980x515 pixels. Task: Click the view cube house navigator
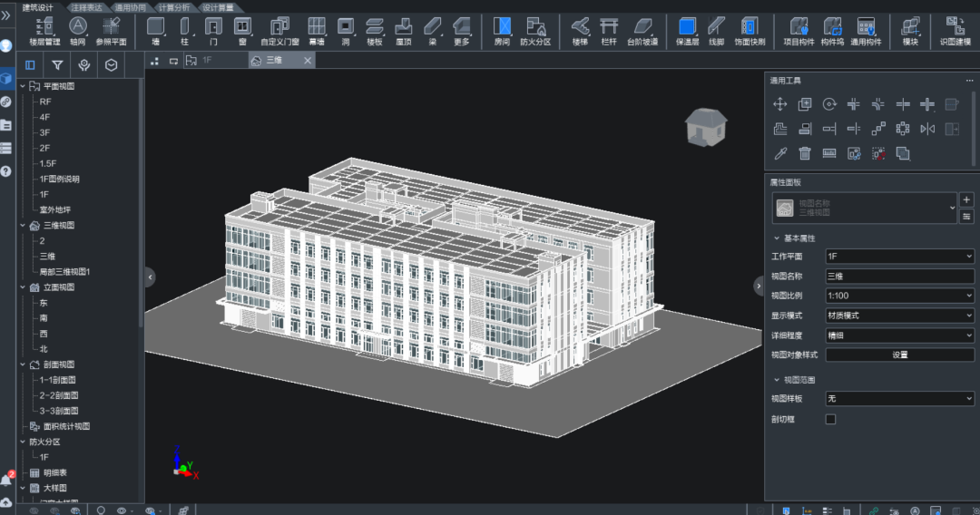coord(706,127)
